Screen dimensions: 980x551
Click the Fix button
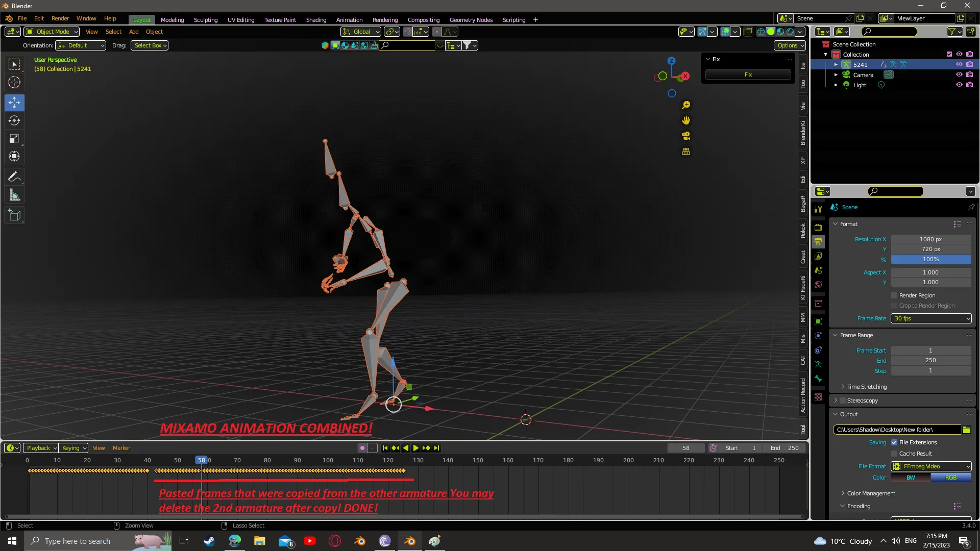[x=748, y=74]
